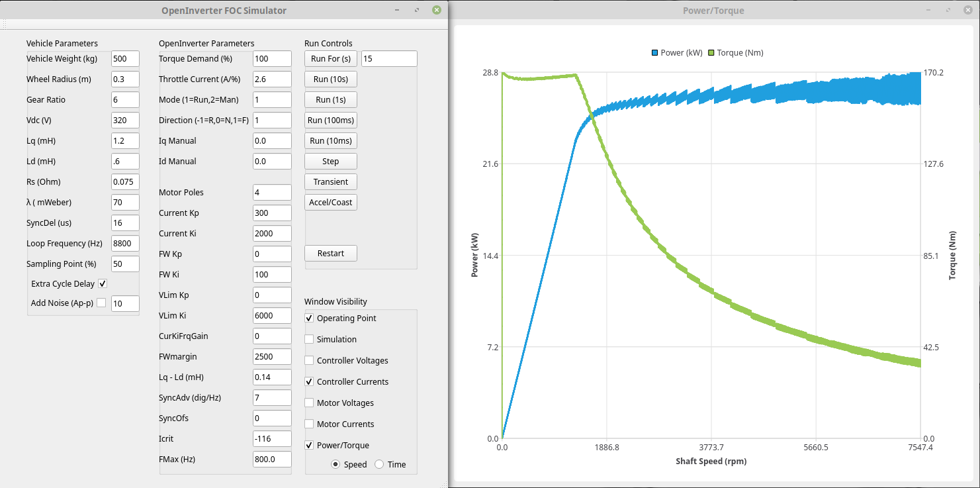
Task: Click the Vehicle Weight input field
Action: [125, 59]
